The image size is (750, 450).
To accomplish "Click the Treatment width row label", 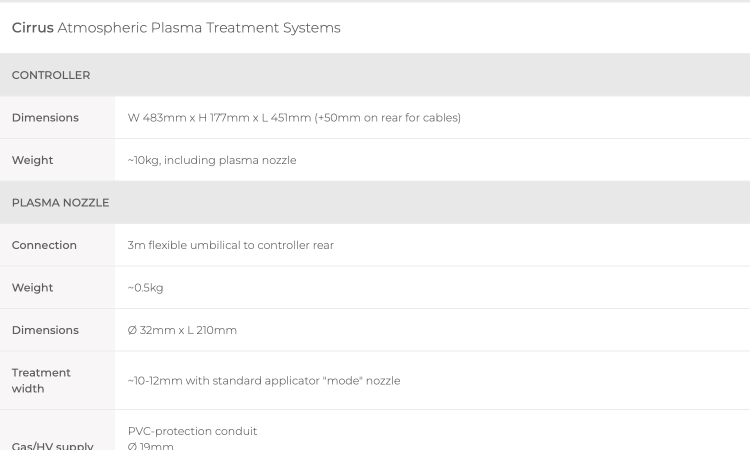I will coord(41,381).
